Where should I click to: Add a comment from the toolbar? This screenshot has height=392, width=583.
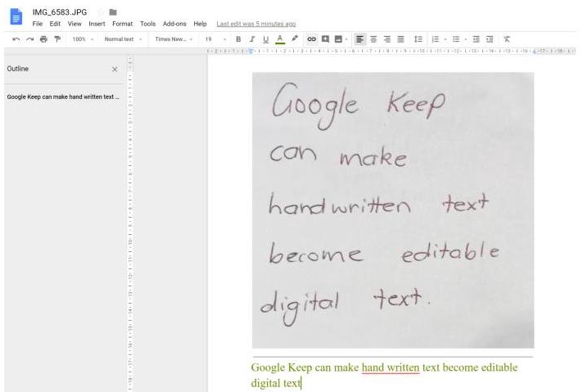click(325, 39)
